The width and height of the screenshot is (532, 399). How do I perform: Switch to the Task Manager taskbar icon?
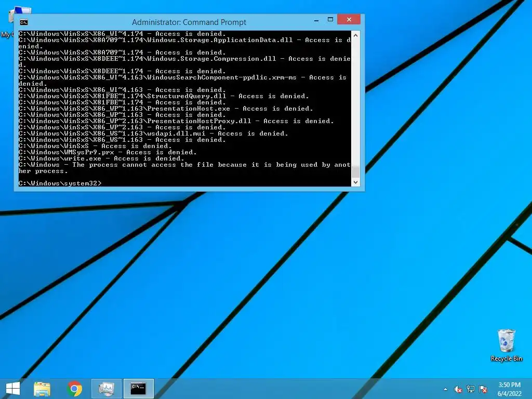[106, 389]
